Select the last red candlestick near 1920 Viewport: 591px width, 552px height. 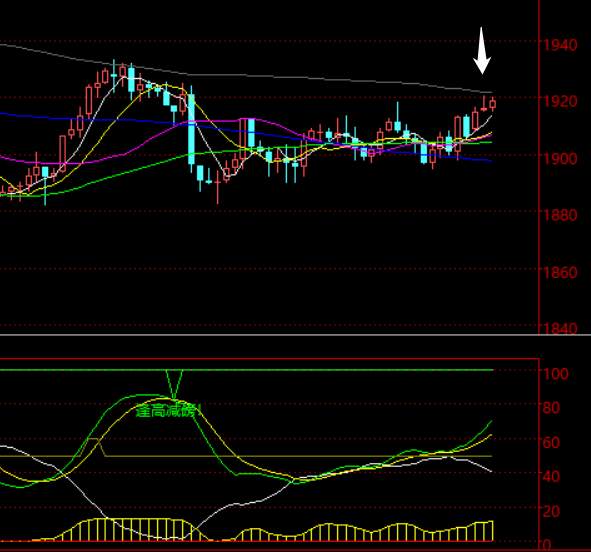[x=493, y=104]
